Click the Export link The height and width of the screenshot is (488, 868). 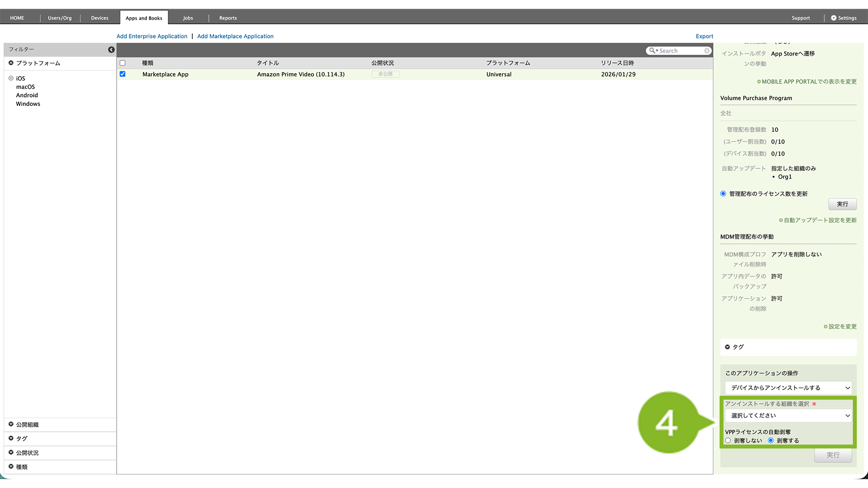pyautogui.click(x=704, y=36)
